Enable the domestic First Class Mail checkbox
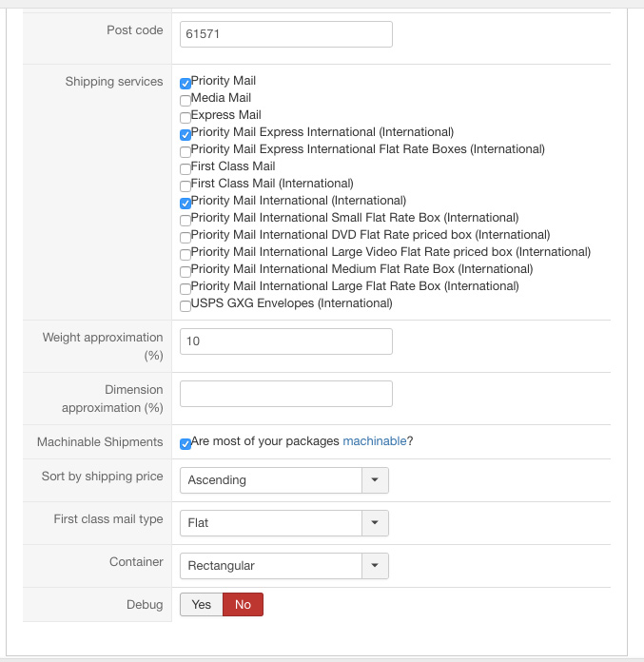 [x=185, y=168]
